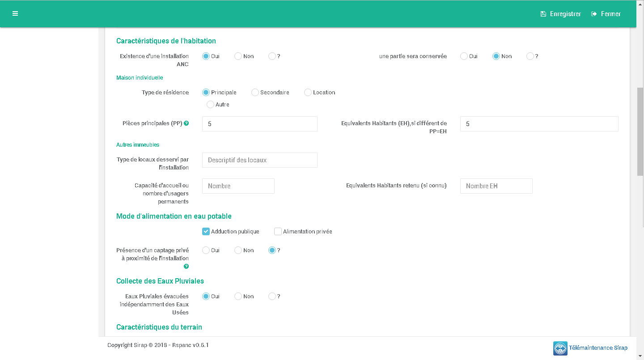Click the Nombre EH input field

pyautogui.click(x=496, y=186)
